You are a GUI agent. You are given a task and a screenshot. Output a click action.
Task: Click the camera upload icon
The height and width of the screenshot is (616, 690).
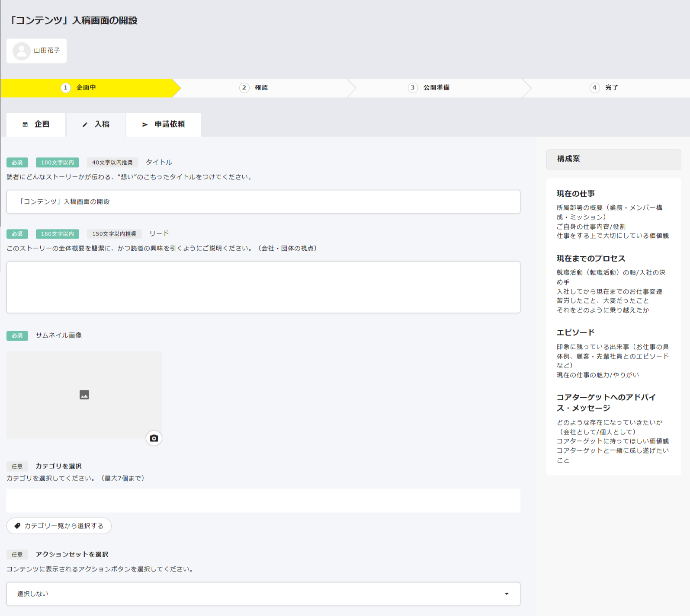154,438
